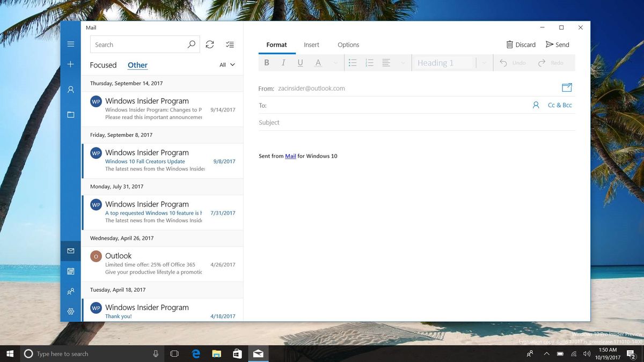This screenshot has width=644, height=362.
Task: Expand the All filter dropdown
Action: pos(227,65)
